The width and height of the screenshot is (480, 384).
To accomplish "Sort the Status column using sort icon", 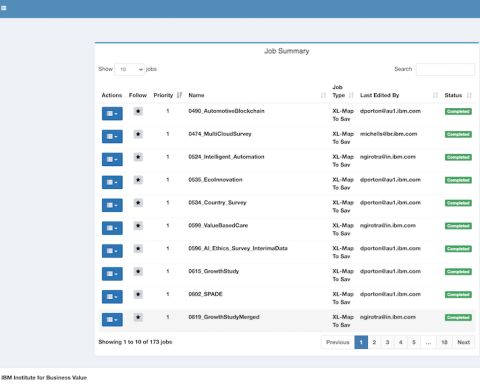I will tap(469, 95).
